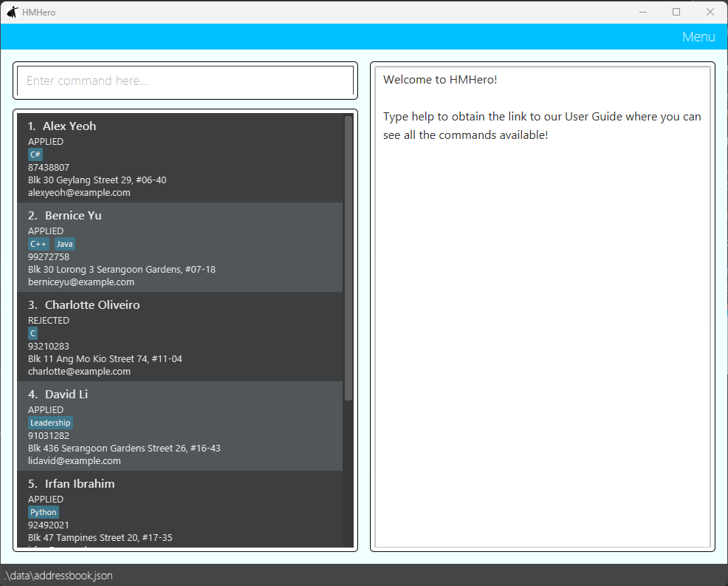
Task: Click the email alexyeoh@example.com
Action: point(79,193)
